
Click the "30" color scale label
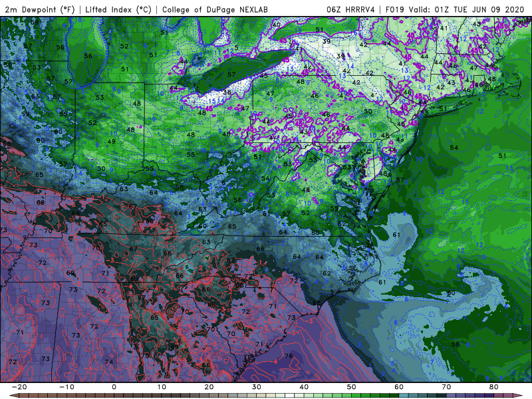tap(257, 387)
